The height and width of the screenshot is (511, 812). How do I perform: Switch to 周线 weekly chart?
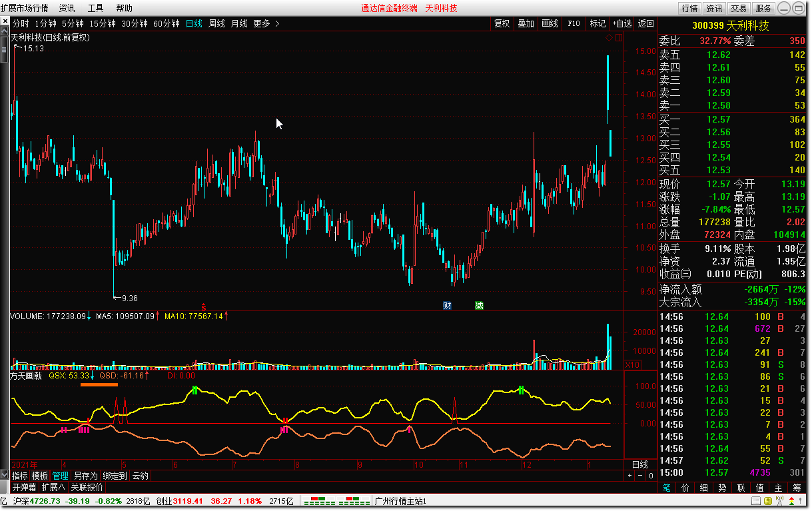click(x=216, y=23)
